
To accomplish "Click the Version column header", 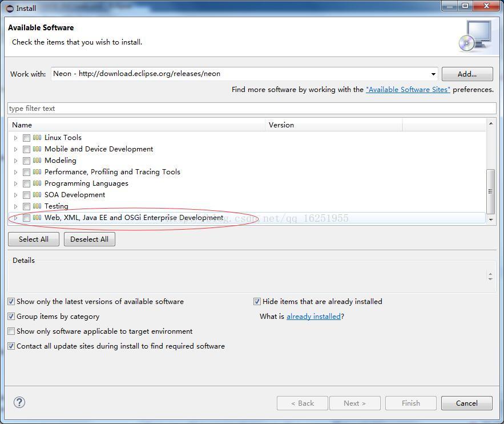I will coord(281,125).
